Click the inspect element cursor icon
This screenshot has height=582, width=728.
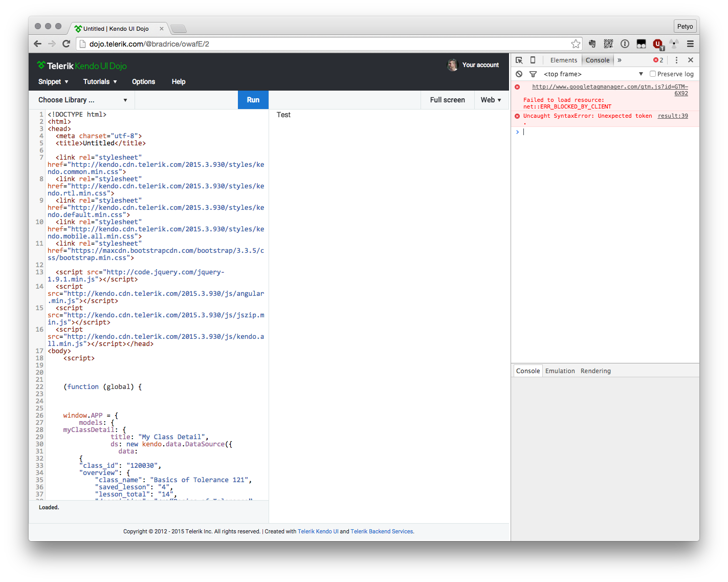click(x=519, y=60)
